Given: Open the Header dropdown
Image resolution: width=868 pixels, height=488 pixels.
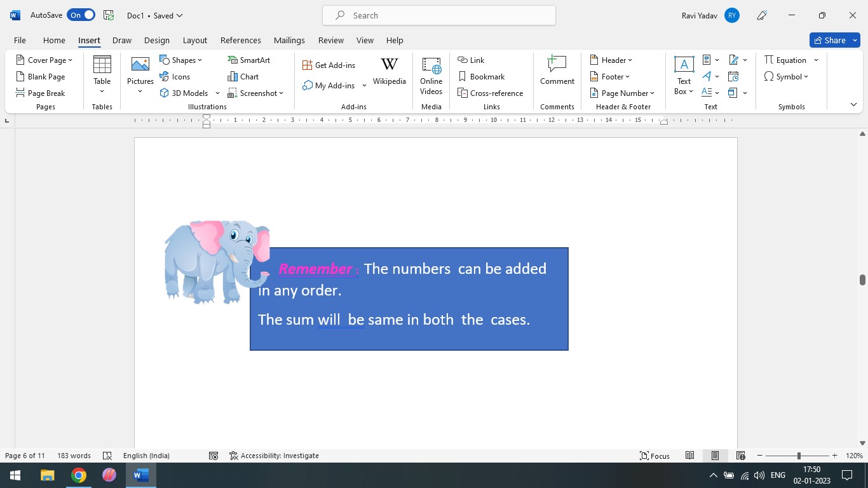Looking at the screenshot, I should [611, 60].
